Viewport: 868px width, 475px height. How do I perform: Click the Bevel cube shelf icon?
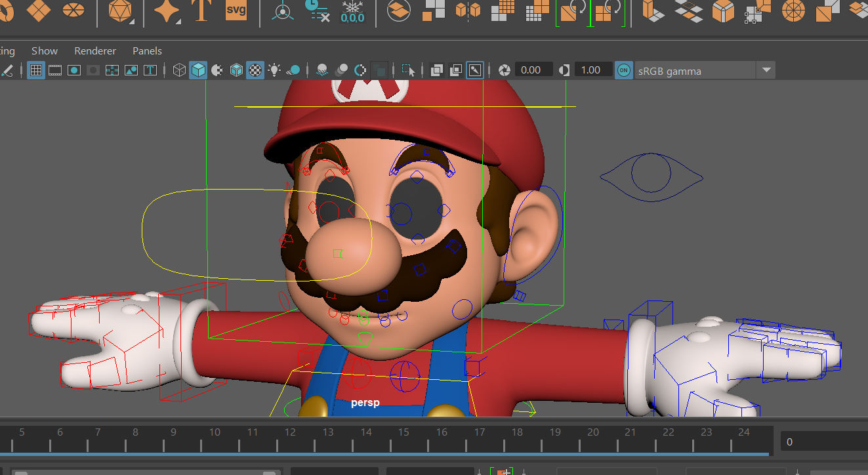(x=724, y=10)
